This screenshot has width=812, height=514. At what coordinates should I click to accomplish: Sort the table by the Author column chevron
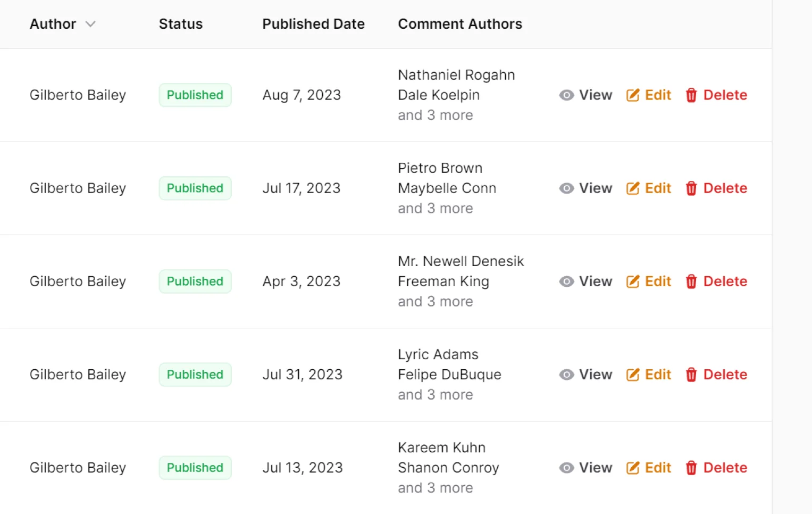pyautogui.click(x=90, y=24)
